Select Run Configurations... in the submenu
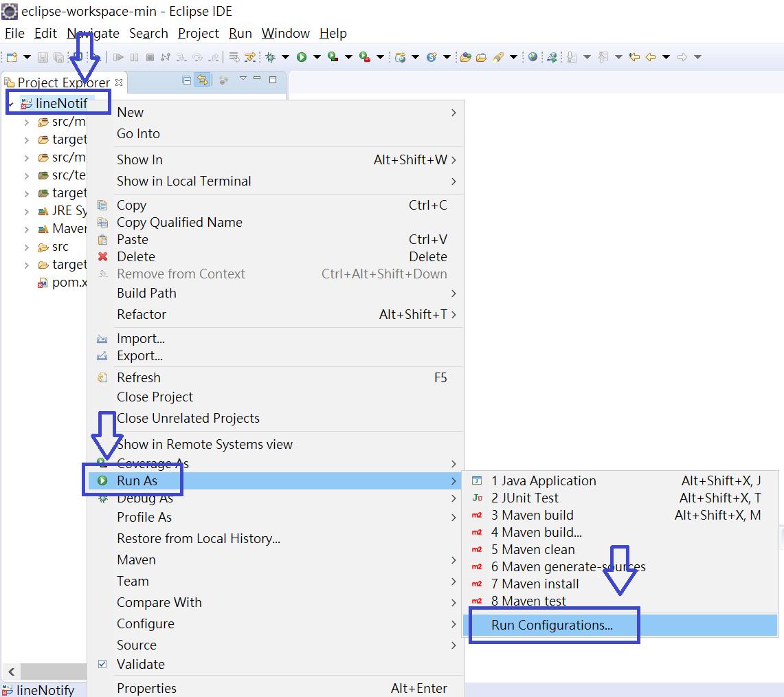 (620, 625)
